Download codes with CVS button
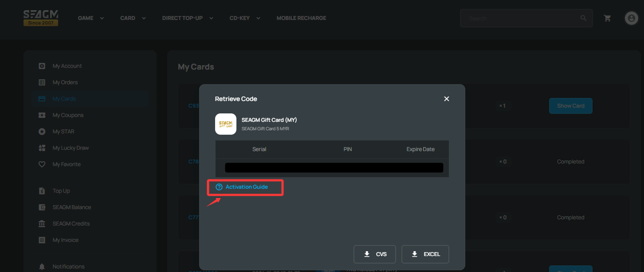 pos(375,254)
